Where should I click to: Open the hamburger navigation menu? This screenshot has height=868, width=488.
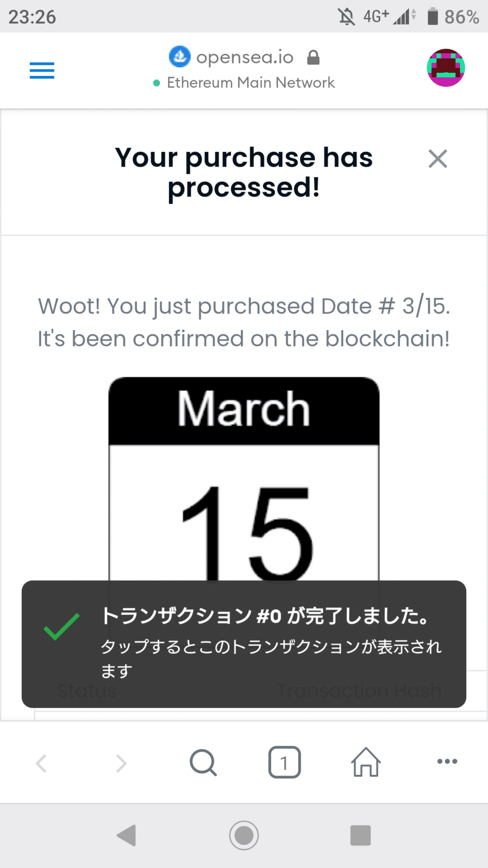(41, 70)
